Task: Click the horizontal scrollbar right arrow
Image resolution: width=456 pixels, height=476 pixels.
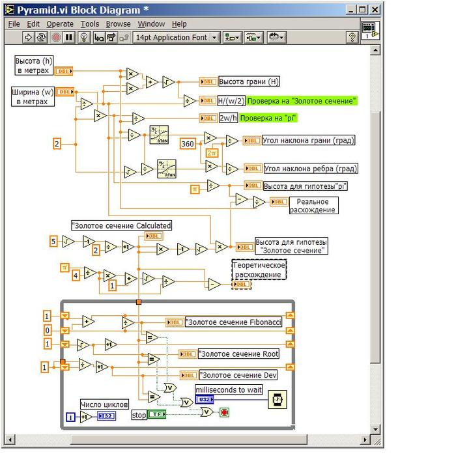Action: click(x=365, y=440)
